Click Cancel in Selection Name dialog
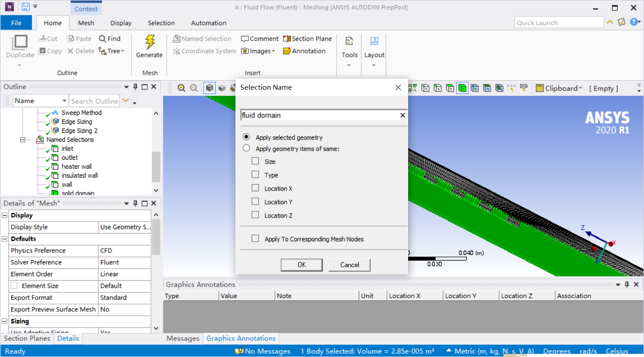The width and height of the screenshot is (644, 357). (x=349, y=265)
